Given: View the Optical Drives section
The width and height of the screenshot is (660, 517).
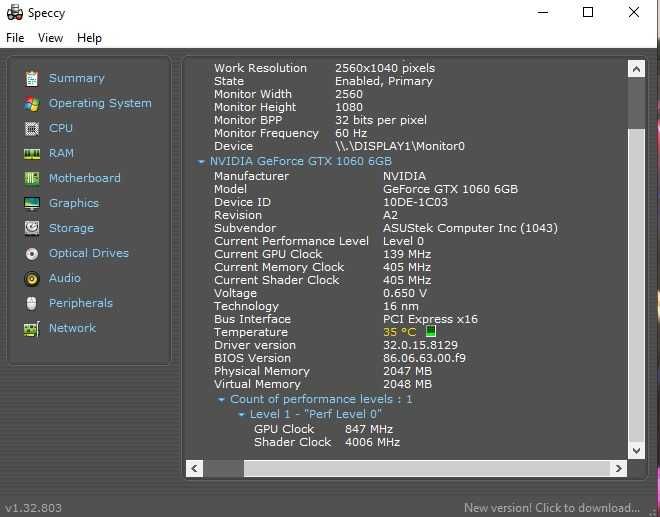Looking at the screenshot, I should coord(89,253).
